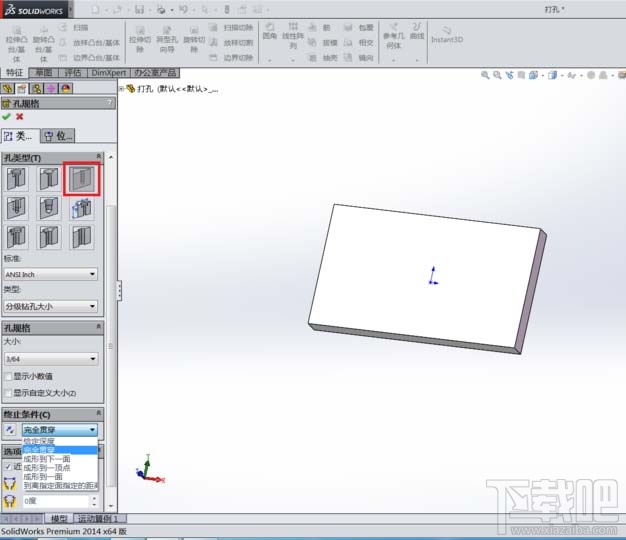Click the 参考几何体 reference geometry tool
Image resolution: width=626 pixels, height=540 pixels.
click(394, 36)
